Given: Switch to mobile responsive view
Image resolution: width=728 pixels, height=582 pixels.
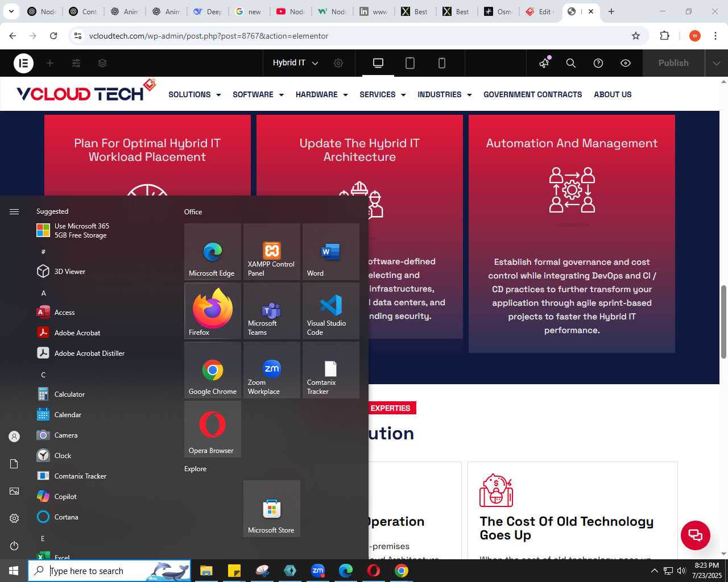Looking at the screenshot, I should 442,63.
